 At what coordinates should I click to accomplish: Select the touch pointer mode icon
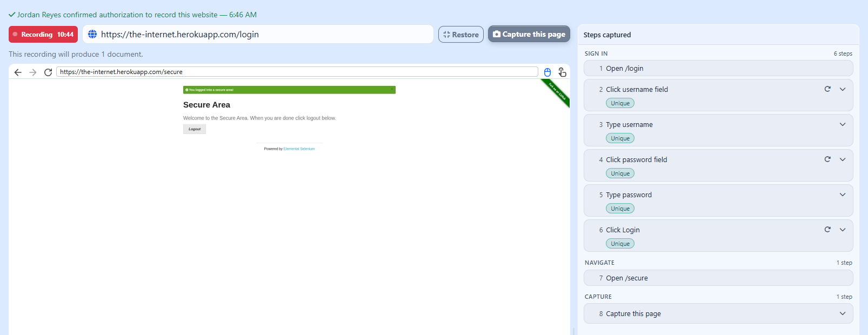[x=562, y=72]
